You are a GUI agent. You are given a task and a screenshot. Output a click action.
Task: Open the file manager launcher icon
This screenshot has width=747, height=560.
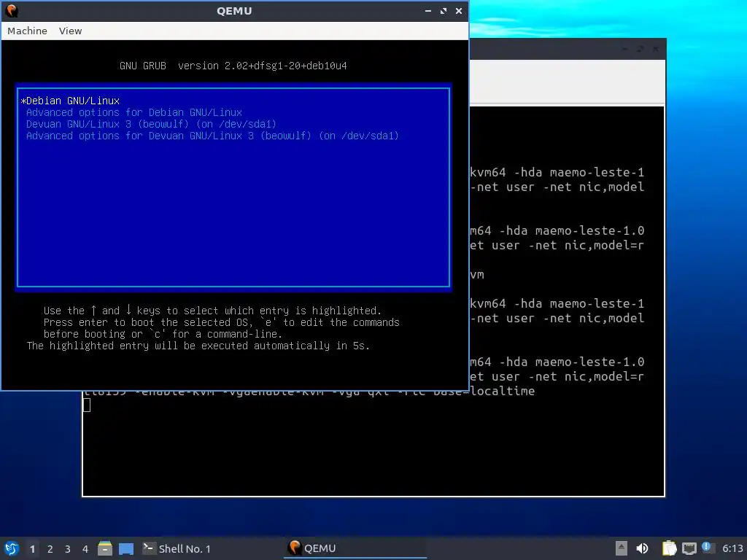[105, 548]
